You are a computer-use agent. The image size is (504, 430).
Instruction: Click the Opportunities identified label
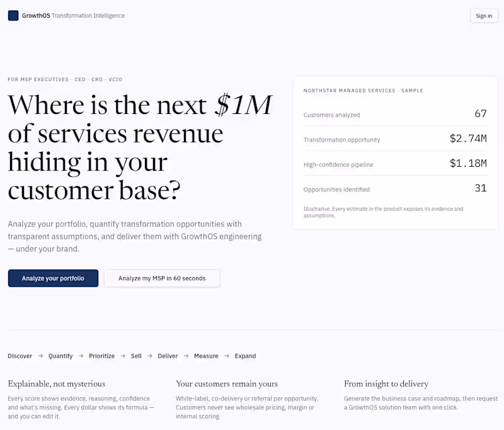pos(336,190)
